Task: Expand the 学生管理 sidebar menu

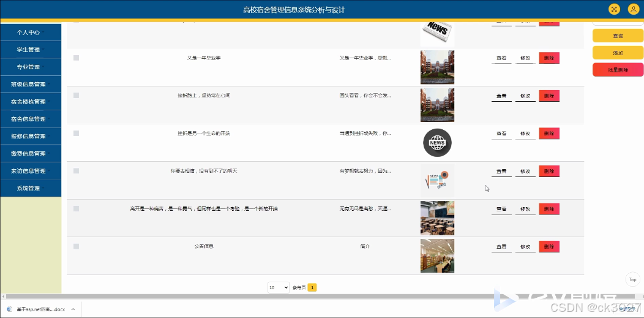Action: (31, 50)
